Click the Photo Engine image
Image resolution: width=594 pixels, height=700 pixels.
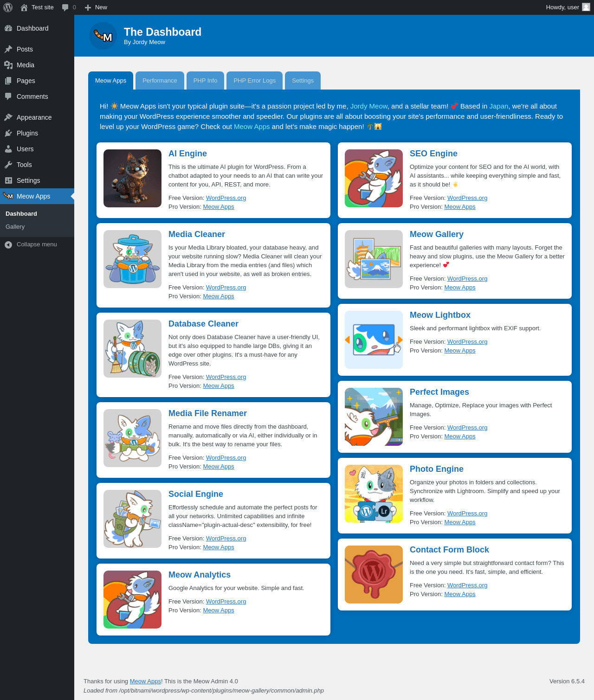click(374, 494)
